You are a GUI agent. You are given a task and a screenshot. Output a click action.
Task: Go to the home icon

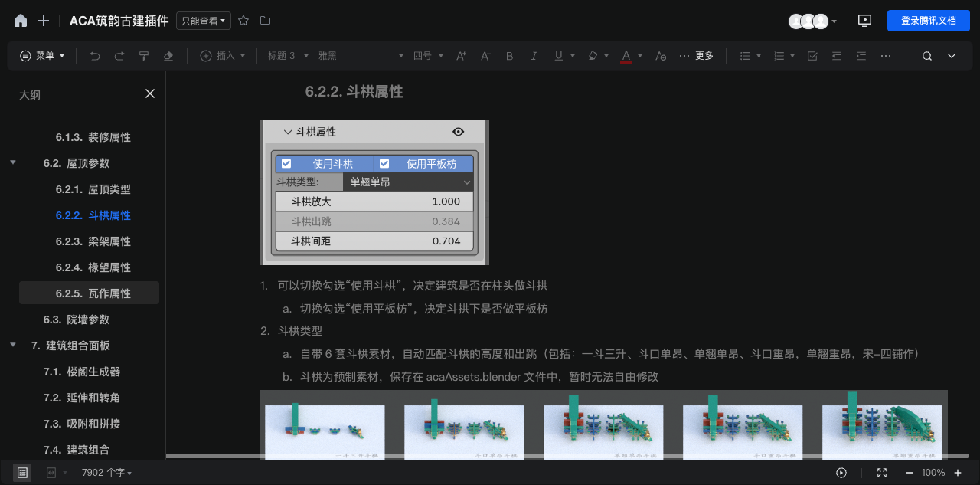coord(21,21)
